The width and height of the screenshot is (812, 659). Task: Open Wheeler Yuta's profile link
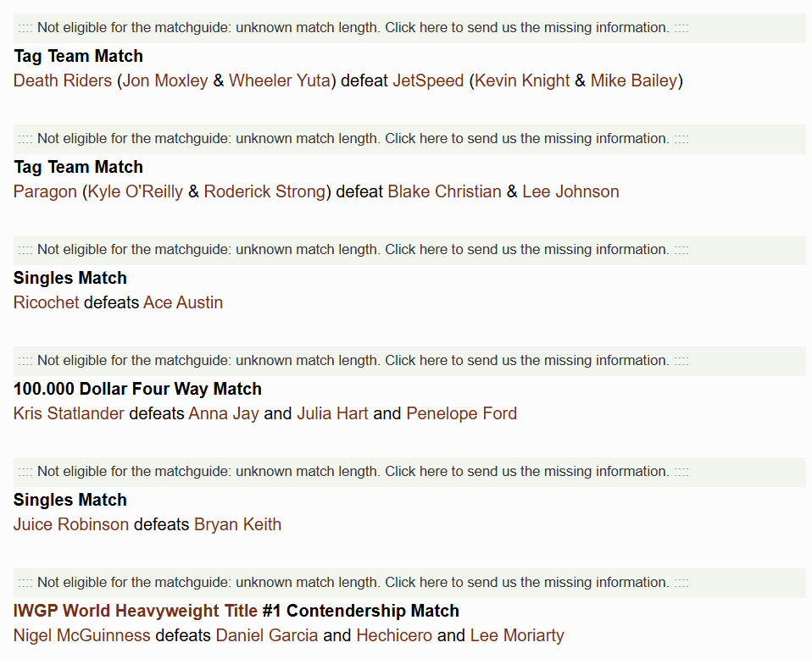[280, 80]
